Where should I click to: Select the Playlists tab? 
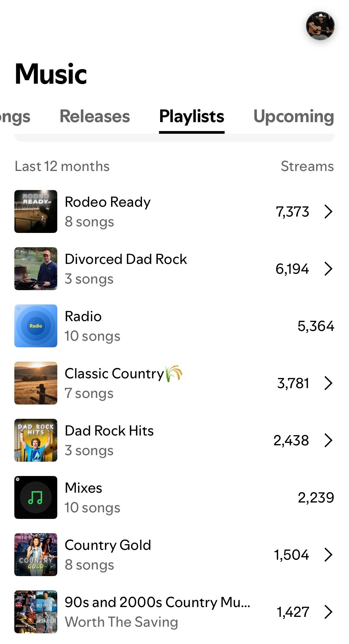[x=192, y=116]
